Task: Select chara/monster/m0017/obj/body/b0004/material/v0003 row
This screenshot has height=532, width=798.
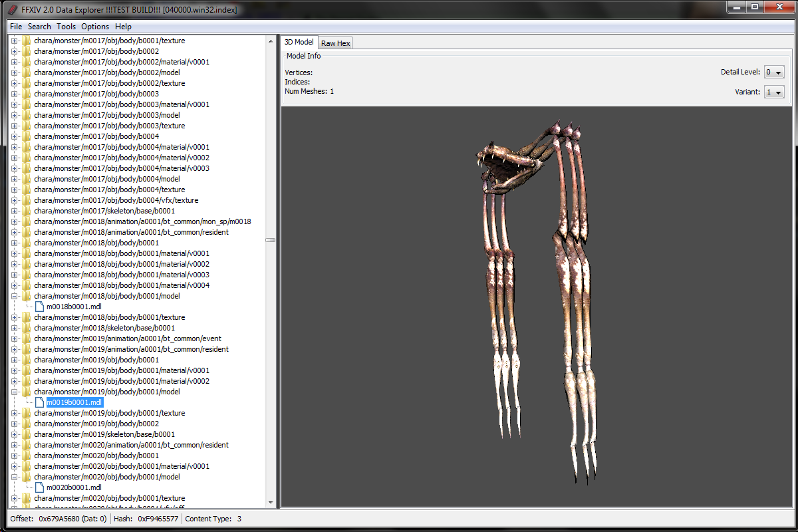Action: (x=122, y=168)
